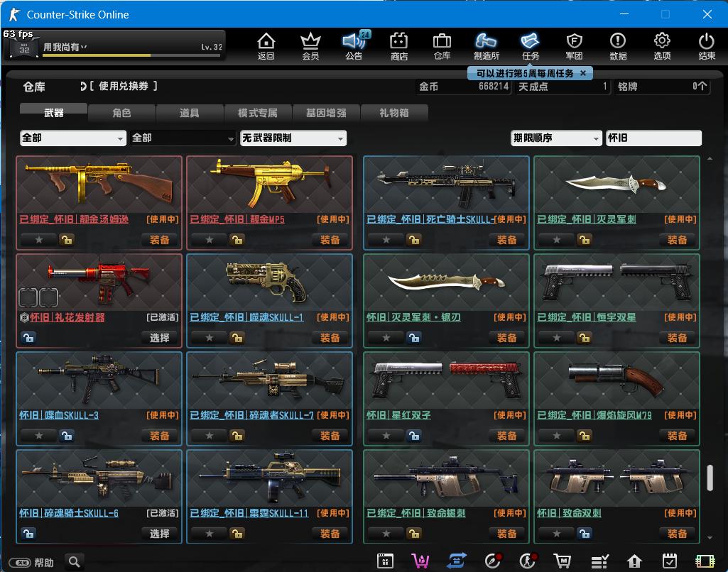Screen dimensions: 728x572
Task: Click 装备 on 致命双刺
Action: (677, 534)
